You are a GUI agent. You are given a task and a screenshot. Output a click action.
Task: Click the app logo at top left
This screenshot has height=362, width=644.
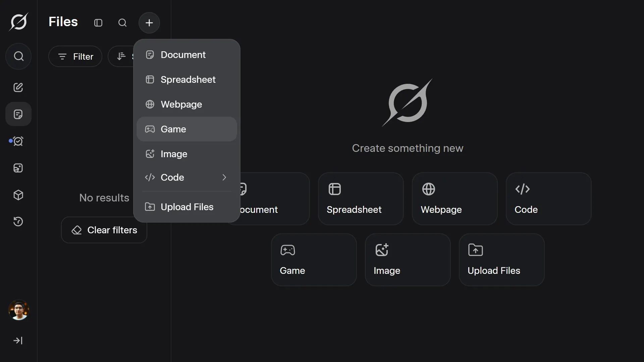[x=18, y=21]
